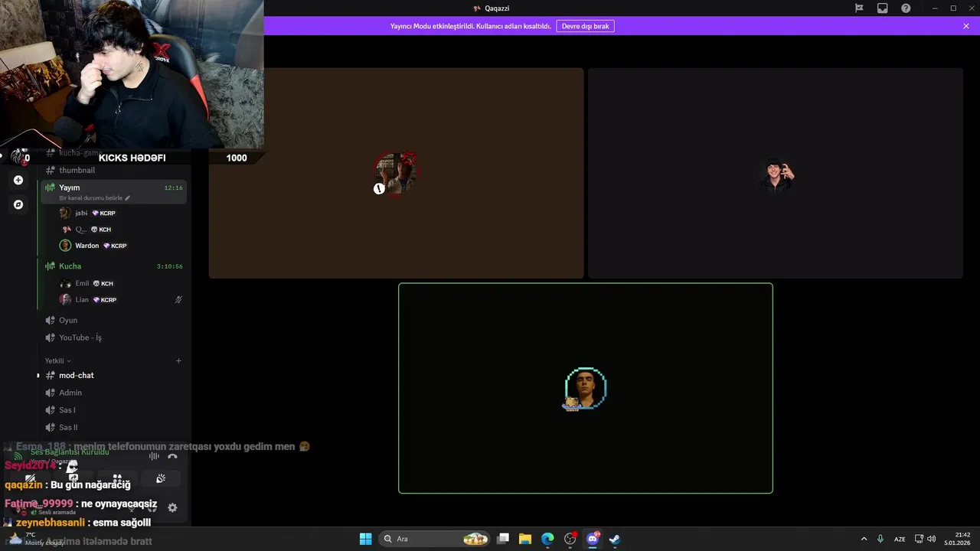Disconnect from voice with phone icon
Viewport: 980px width, 551px height.
[172, 456]
